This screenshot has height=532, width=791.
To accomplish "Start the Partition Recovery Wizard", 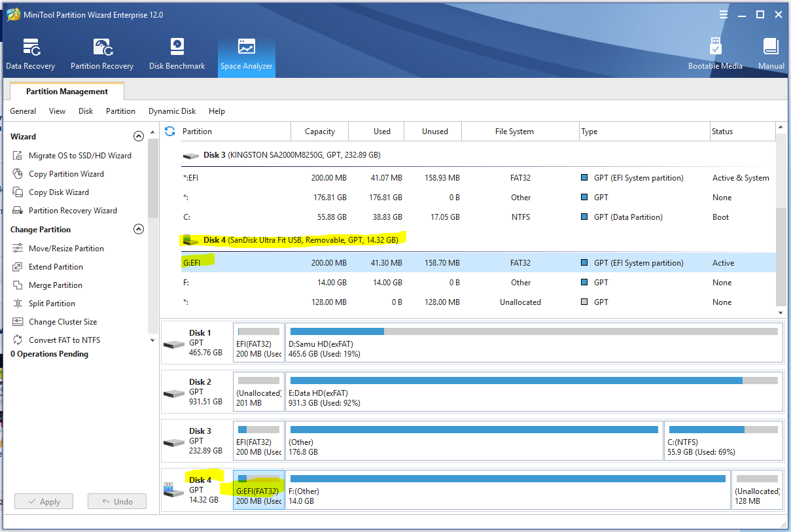I will pyautogui.click(x=64, y=211).
